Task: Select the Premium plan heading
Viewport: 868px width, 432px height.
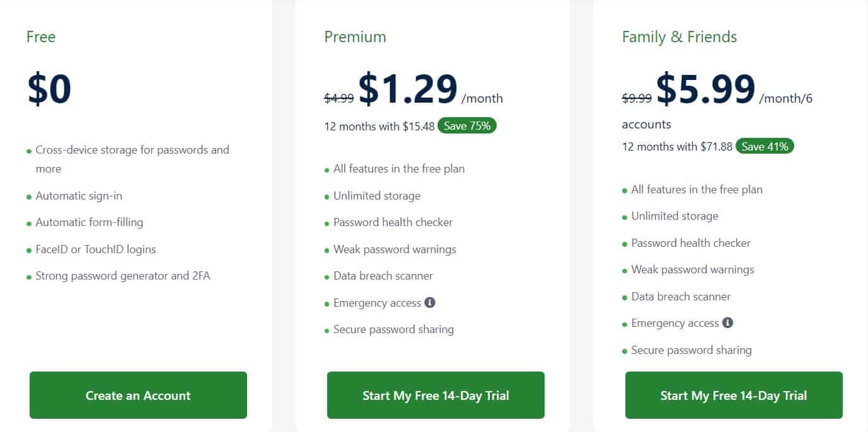Action: [355, 37]
